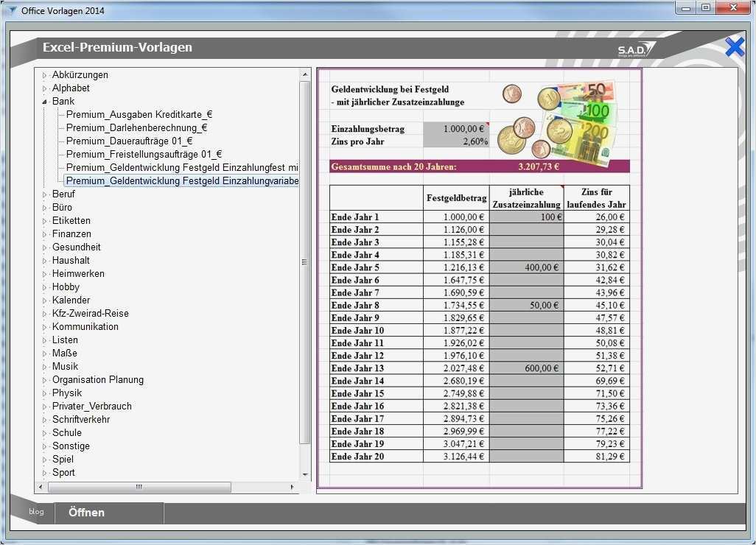
Task: Click the Office Vorlagen title bar icon
Action: (x=13, y=10)
